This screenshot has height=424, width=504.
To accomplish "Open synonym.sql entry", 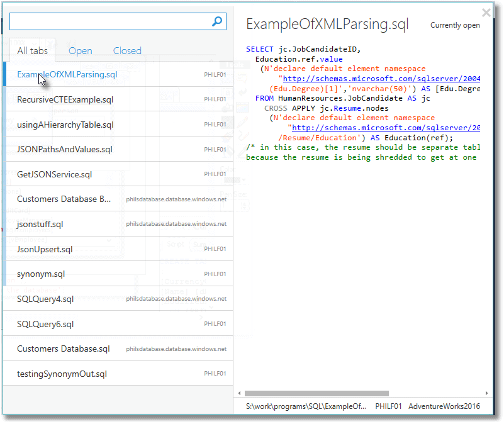I will coord(41,274).
